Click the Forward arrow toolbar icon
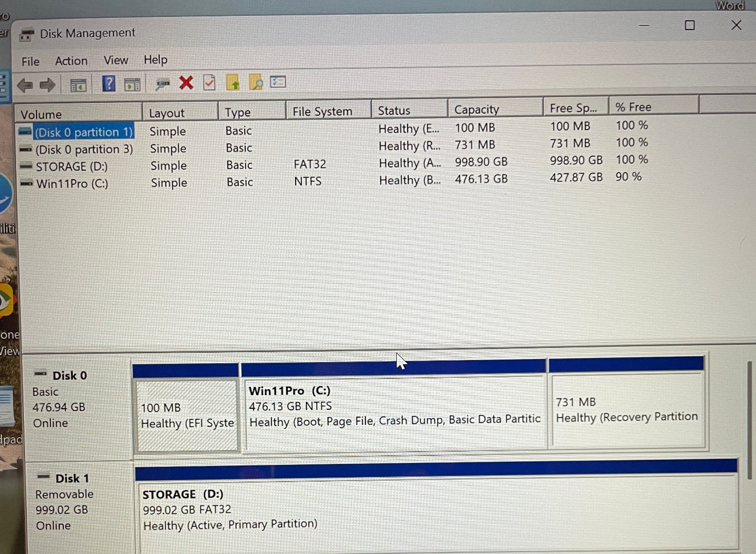 [47, 85]
